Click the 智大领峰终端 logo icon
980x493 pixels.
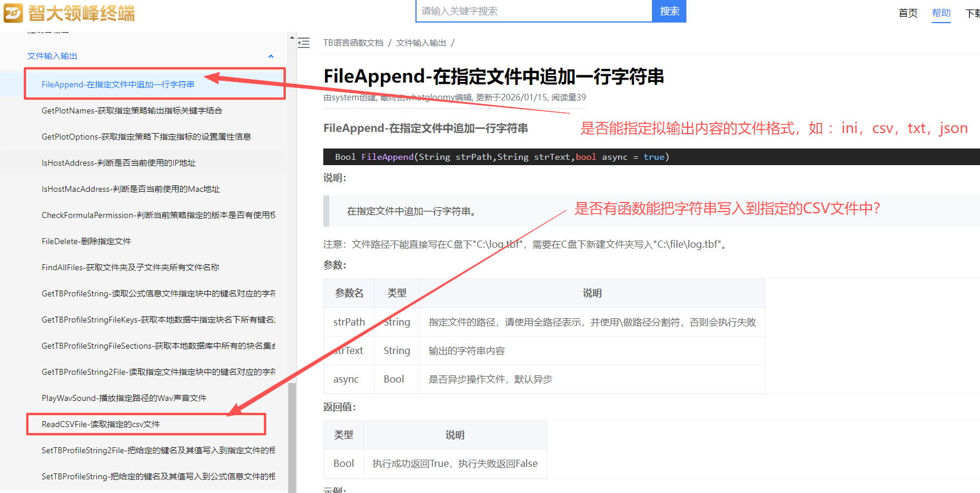coord(13,12)
